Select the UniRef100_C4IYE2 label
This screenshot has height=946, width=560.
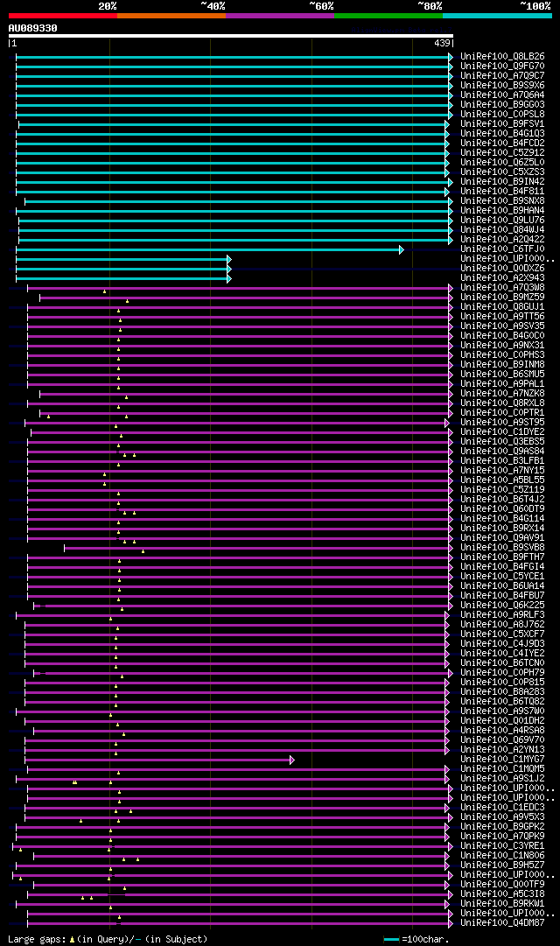tap(502, 655)
